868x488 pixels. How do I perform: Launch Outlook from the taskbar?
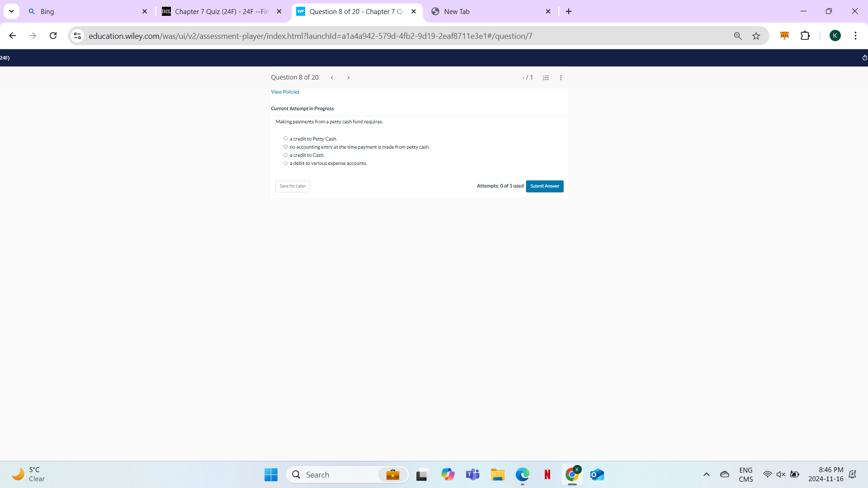pyautogui.click(x=597, y=474)
